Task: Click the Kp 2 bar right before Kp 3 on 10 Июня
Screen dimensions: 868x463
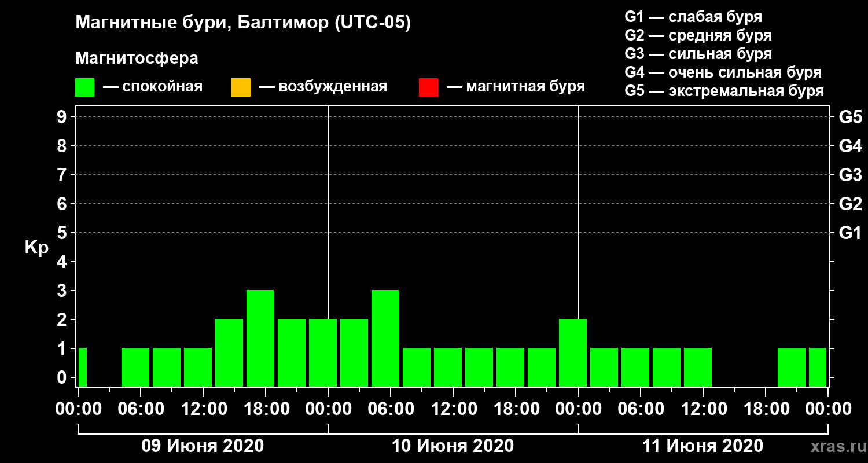Action: click(x=354, y=352)
